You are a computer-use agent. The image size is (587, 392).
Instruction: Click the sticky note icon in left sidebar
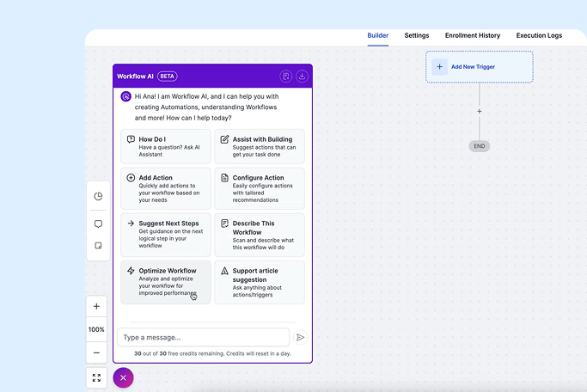click(98, 246)
